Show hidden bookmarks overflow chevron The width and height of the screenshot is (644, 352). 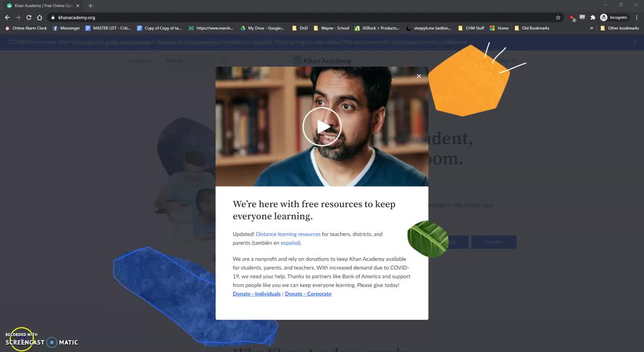click(591, 28)
